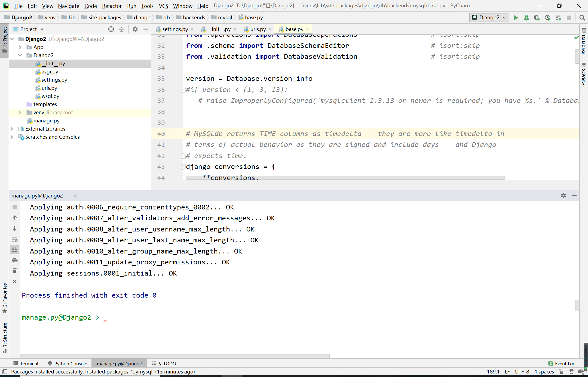588x377 pixels.
Task: Collapse Django2 root project folder
Action: 12,39
